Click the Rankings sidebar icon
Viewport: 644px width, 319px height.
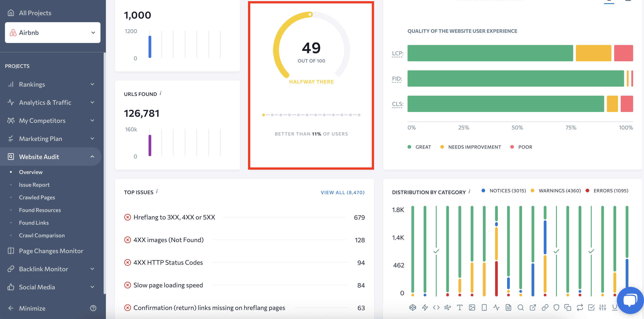11,84
